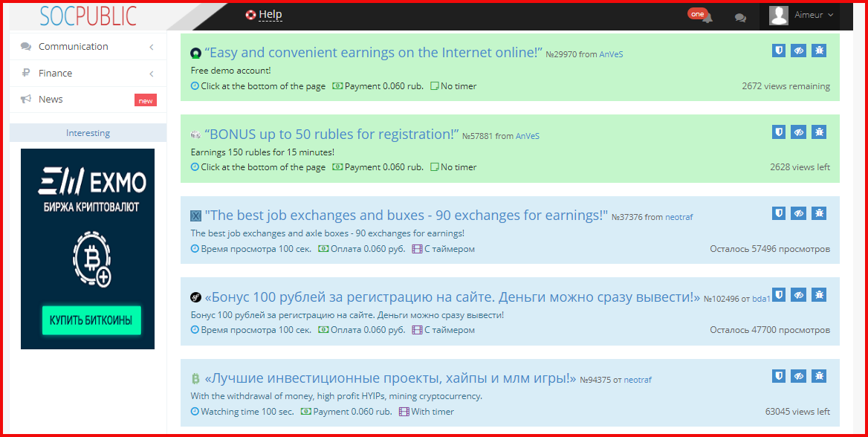Click the bitcoin coin graphic in EXMO banner
Viewport: 868px width, 437px height.
coord(91,258)
